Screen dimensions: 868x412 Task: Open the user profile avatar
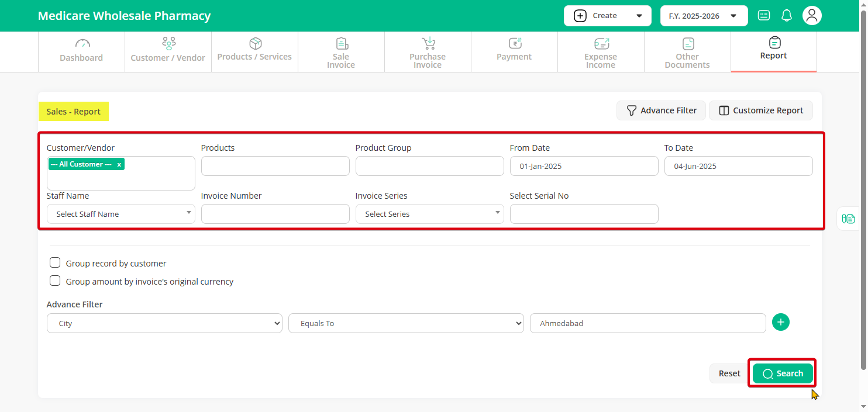click(x=812, y=16)
